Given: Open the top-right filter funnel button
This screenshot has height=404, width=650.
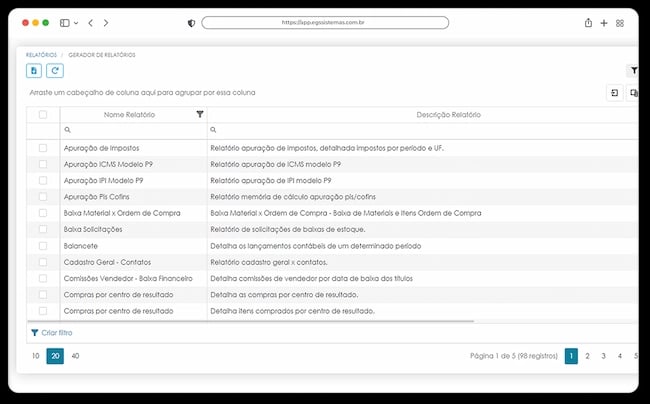Looking at the screenshot, I should 634,71.
